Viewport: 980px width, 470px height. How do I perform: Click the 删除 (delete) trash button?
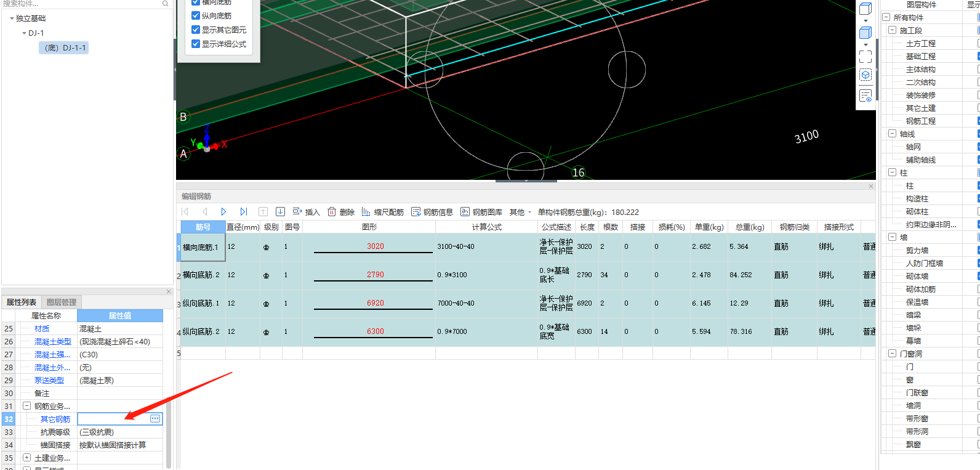[341, 212]
